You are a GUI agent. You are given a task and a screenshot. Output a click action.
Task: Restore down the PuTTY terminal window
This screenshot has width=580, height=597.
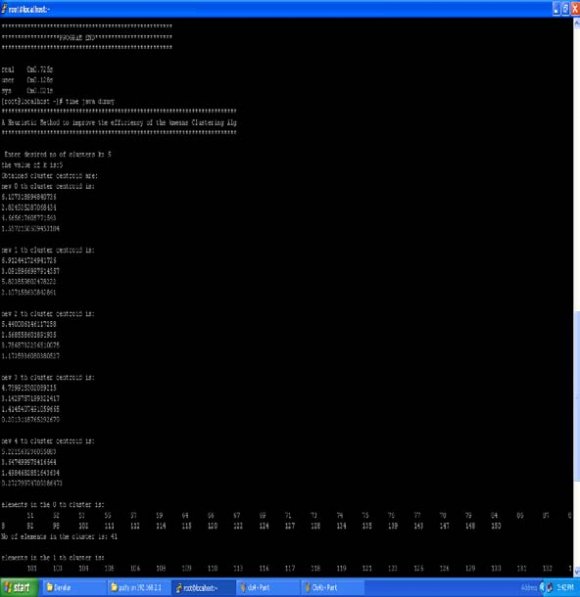566,9
